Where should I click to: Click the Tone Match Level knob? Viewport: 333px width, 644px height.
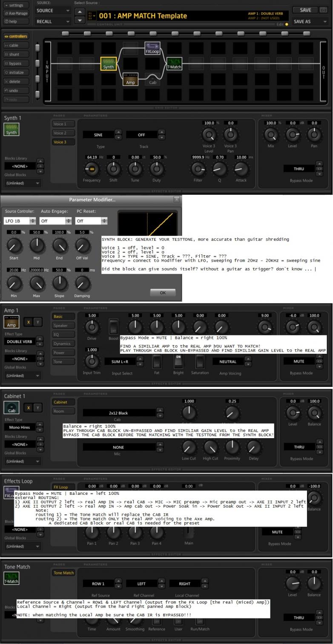[x=292, y=583]
